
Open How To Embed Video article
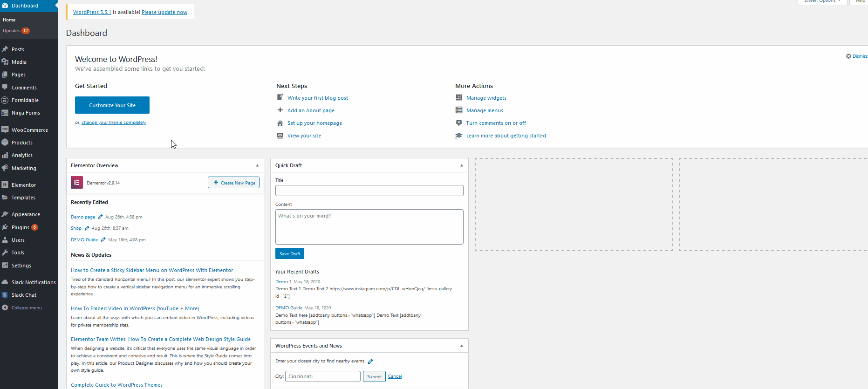coord(135,308)
